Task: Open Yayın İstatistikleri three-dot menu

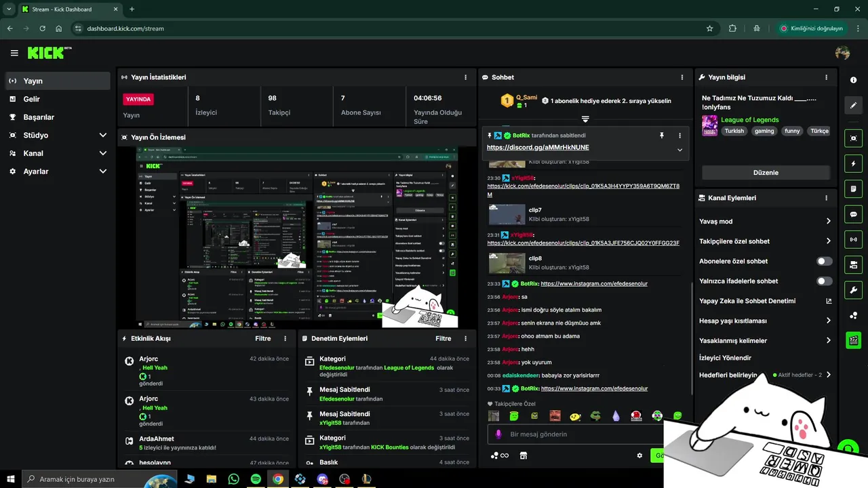Action: [x=465, y=77]
